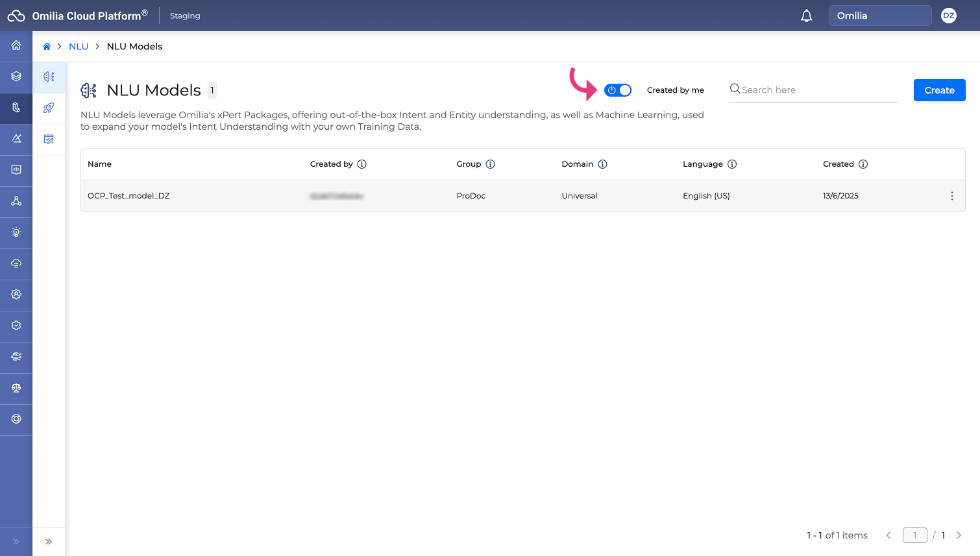This screenshot has width=980, height=556.
Task: Click the Create button
Action: tap(939, 90)
